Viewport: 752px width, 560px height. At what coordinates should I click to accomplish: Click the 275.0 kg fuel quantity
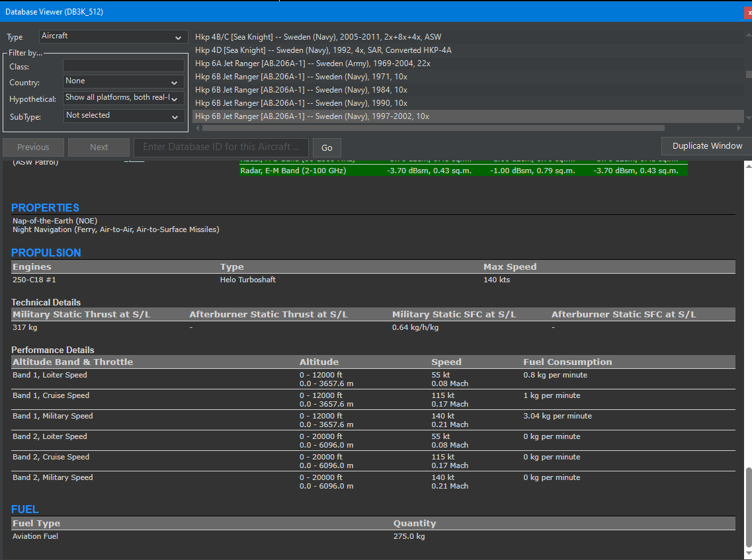click(409, 536)
